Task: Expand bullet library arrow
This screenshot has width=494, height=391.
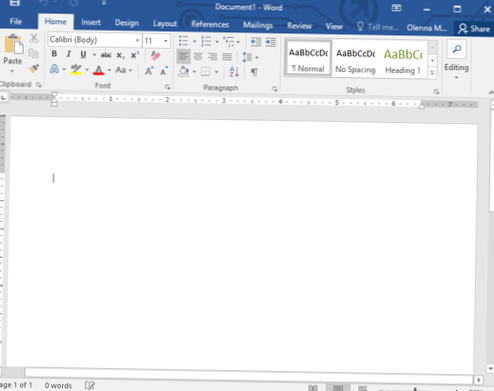Action: (x=195, y=41)
